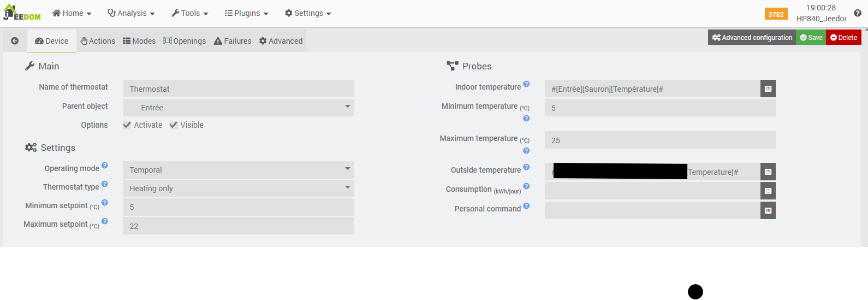Open command picker for Outside temperature

tap(768, 172)
